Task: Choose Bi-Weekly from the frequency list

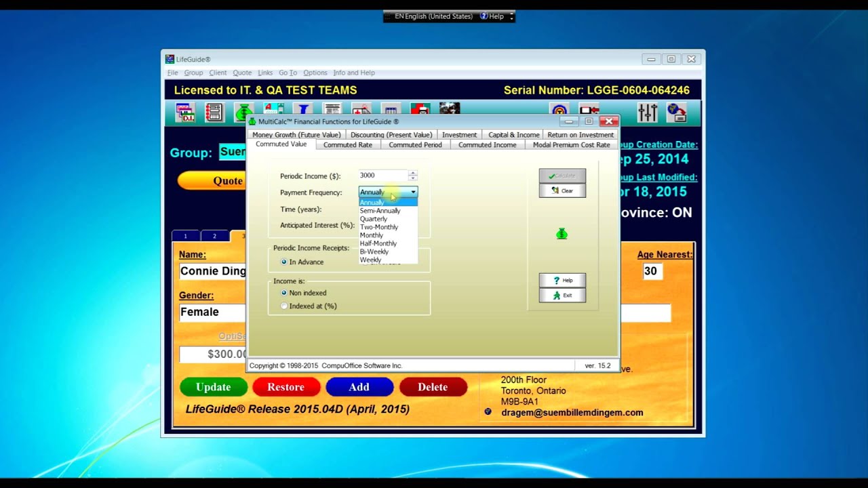Action: point(388,251)
